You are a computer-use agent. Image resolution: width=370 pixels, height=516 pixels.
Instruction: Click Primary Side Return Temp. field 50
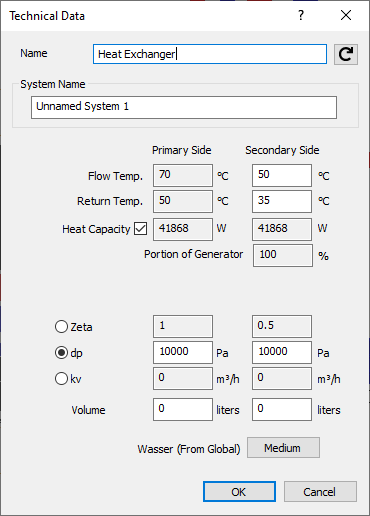[x=183, y=201]
